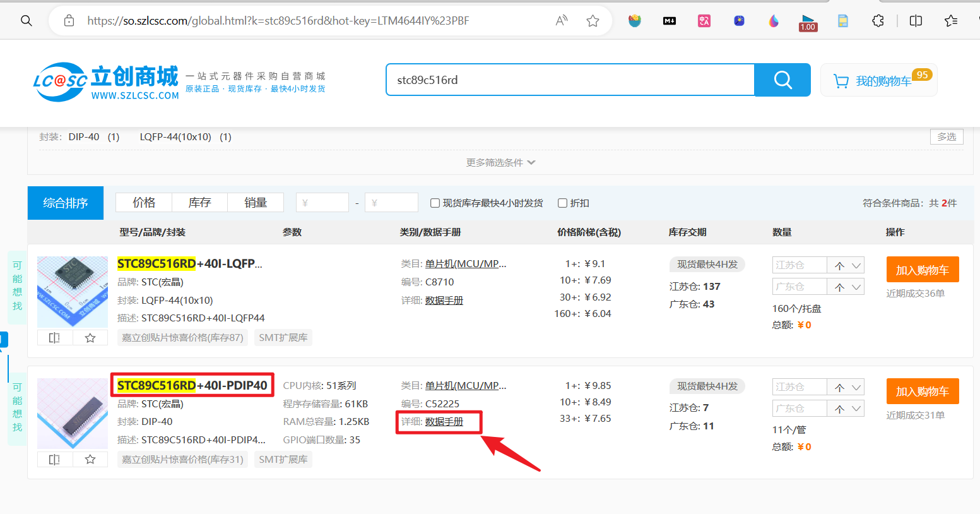The height and width of the screenshot is (514, 980).
Task: Click 可能想找 sidebar beside LQFP44 item
Action: point(17,286)
